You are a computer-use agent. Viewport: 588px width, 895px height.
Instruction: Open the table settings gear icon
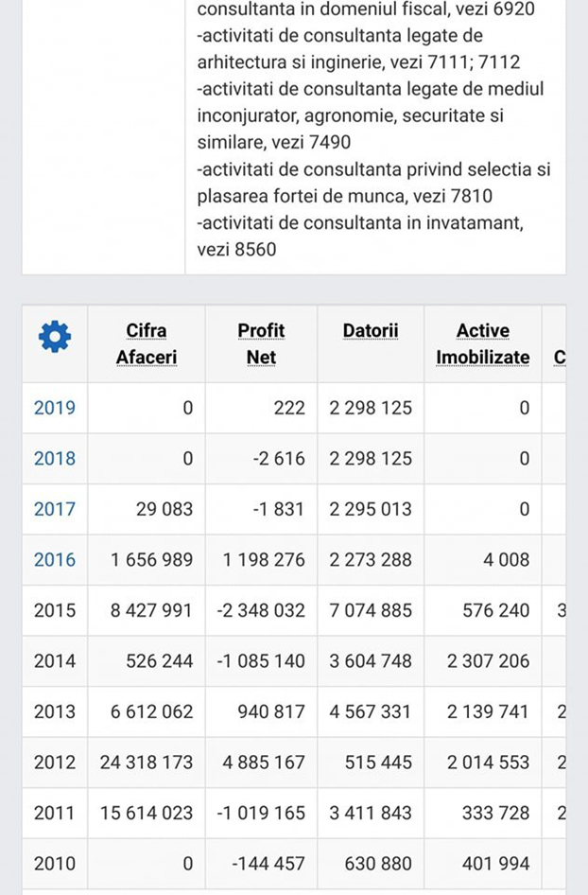pyautogui.click(x=54, y=337)
